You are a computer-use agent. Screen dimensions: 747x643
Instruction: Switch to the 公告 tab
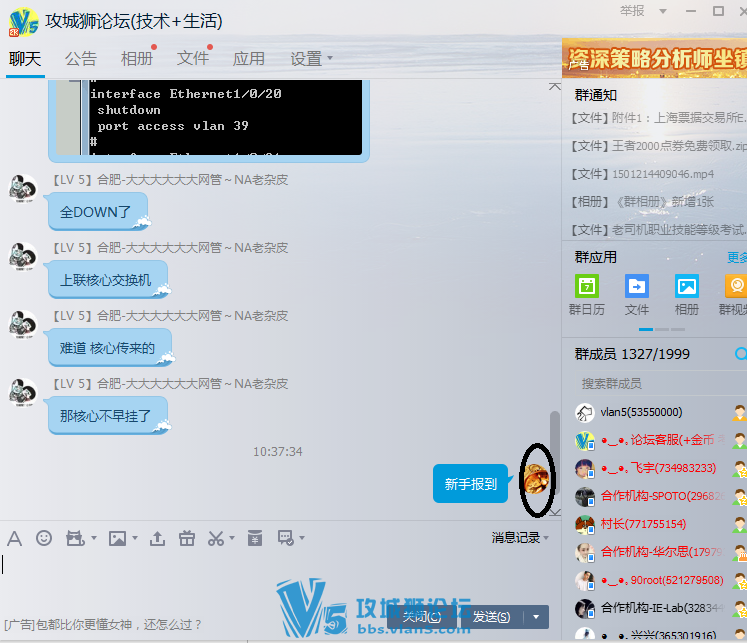81,59
